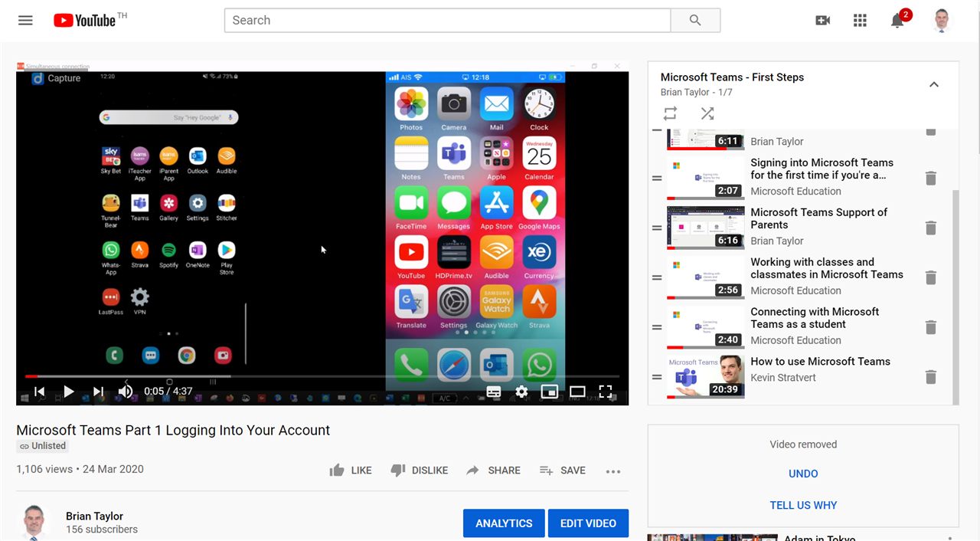Open 'Signing into Microsoft Teams for the first time' title
This screenshot has height=541, width=980.
822,169
